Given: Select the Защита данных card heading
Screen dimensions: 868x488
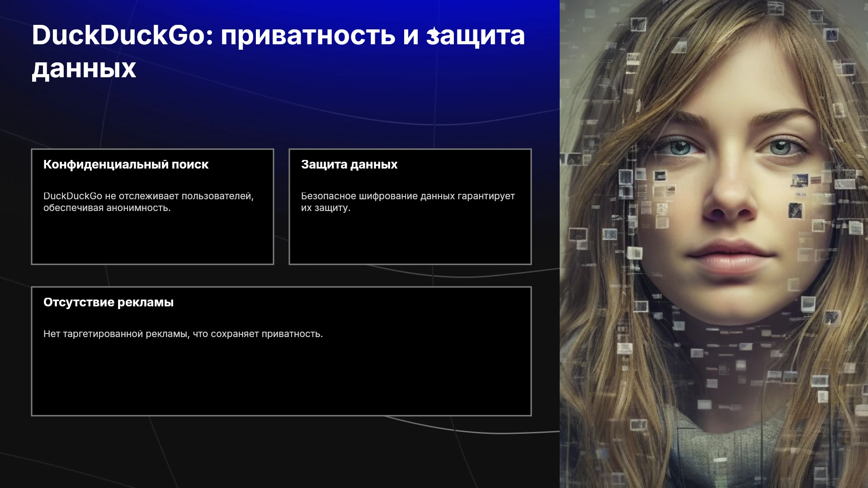Looking at the screenshot, I should pyautogui.click(x=349, y=164).
